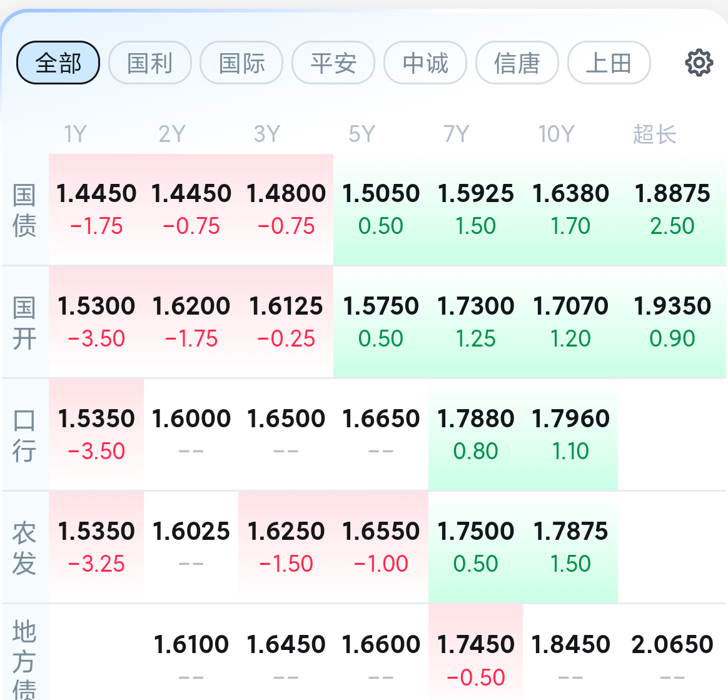Click the 10Y column header

pos(556,134)
